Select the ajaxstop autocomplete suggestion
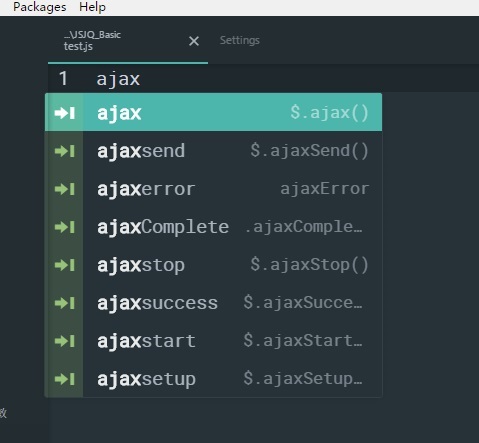 tap(213, 265)
